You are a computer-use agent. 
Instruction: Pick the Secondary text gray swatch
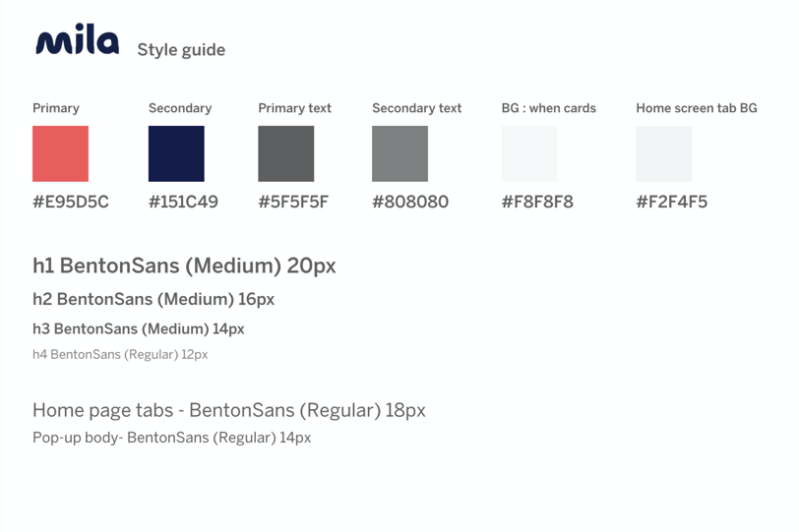(x=400, y=153)
